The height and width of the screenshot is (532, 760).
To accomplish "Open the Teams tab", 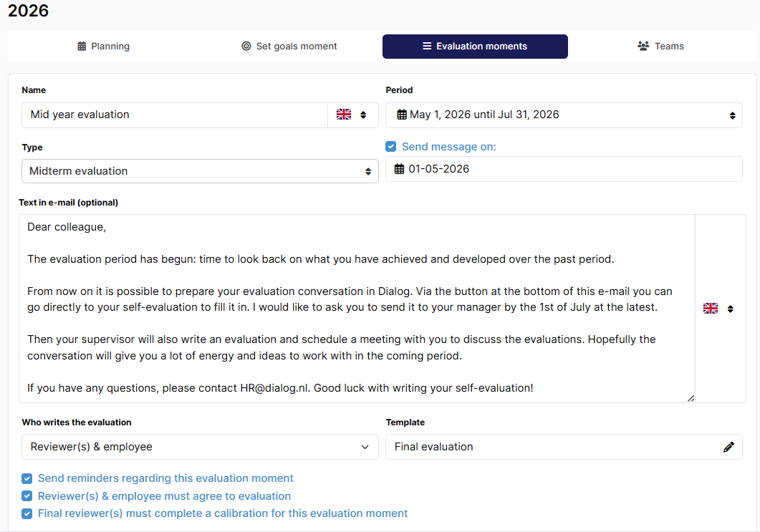I will tap(660, 47).
